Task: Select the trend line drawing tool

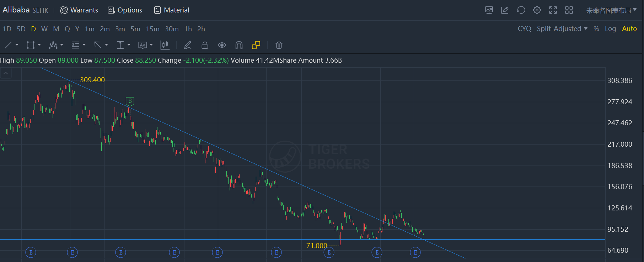Action: 8,45
